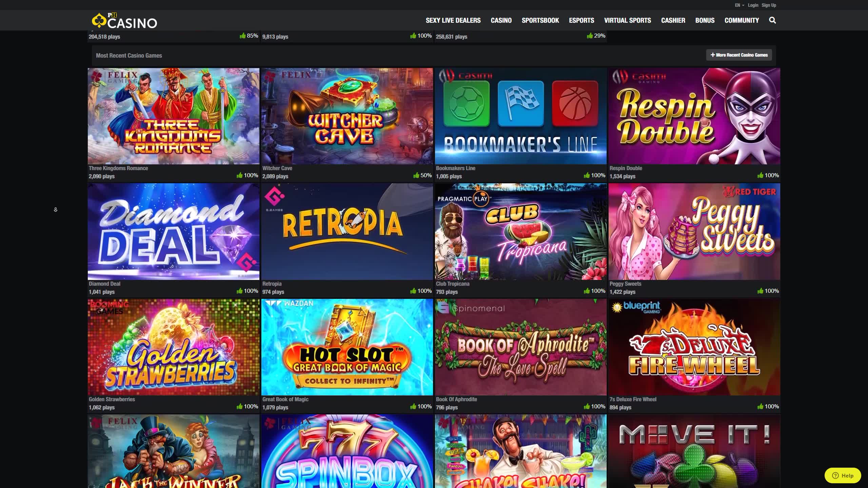The height and width of the screenshot is (488, 868).
Task: Open Witcher Cave game thumbnail
Action: (347, 116)
